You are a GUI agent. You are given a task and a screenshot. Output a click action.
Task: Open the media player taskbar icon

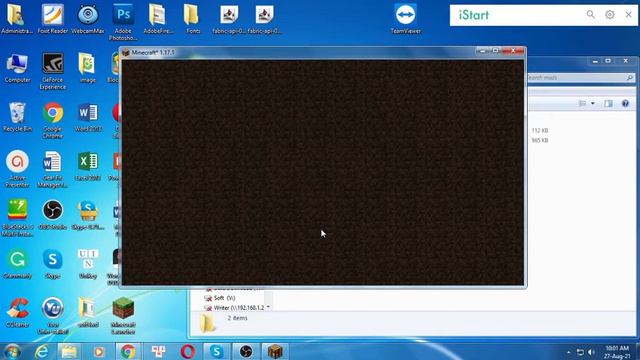[x=98, y=351]
